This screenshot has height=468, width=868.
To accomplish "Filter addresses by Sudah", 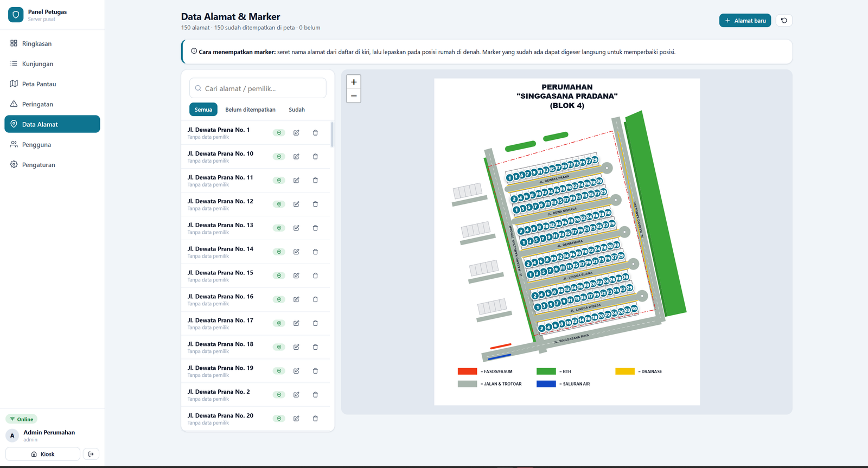I will (x=297, y=110).
